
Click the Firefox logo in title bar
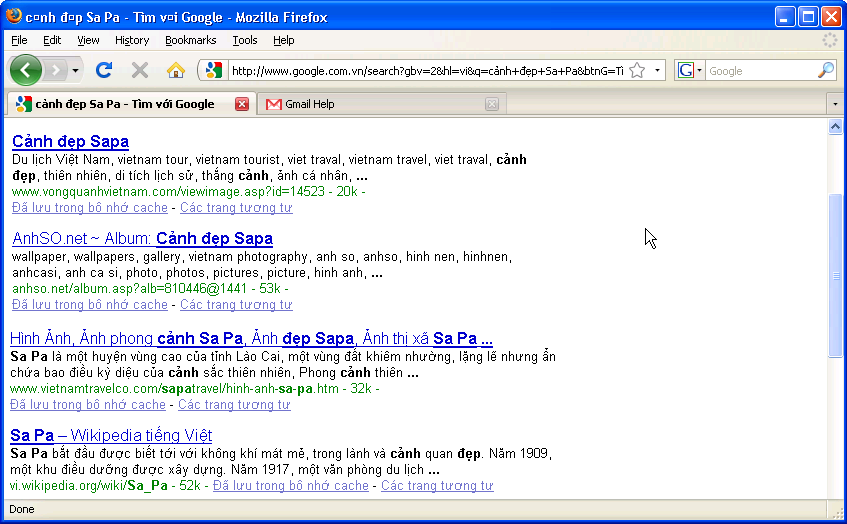[x=14, y=16]
